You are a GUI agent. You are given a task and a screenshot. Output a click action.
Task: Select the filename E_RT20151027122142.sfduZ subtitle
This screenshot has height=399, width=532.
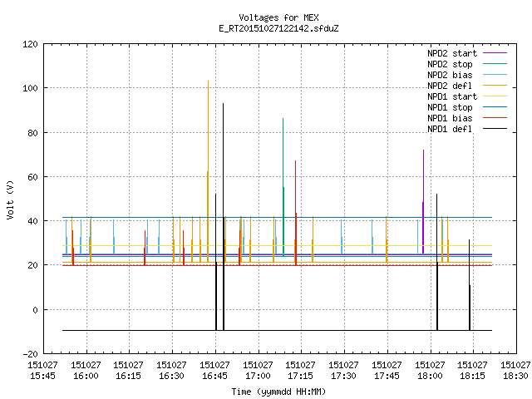click(278, 28)
